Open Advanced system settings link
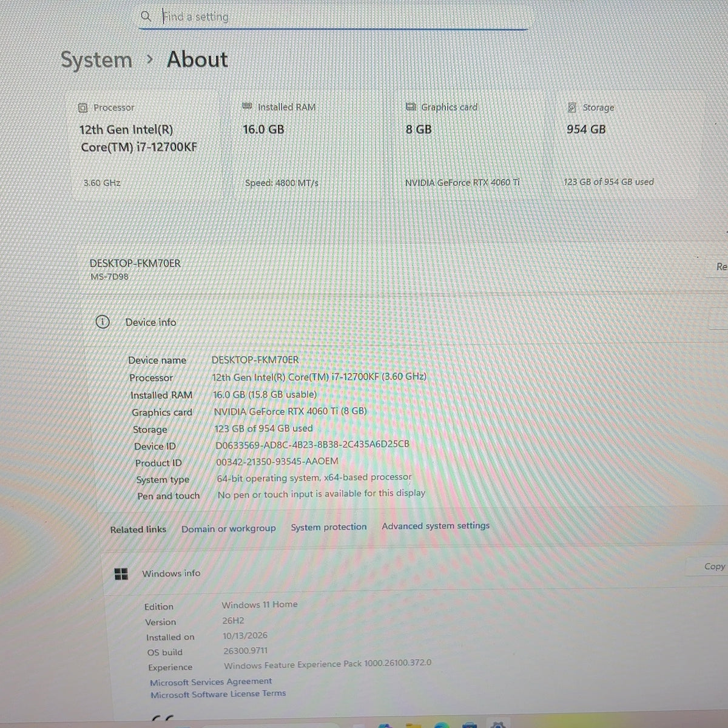This screenshot has height=728, width=728. point(436,526)
